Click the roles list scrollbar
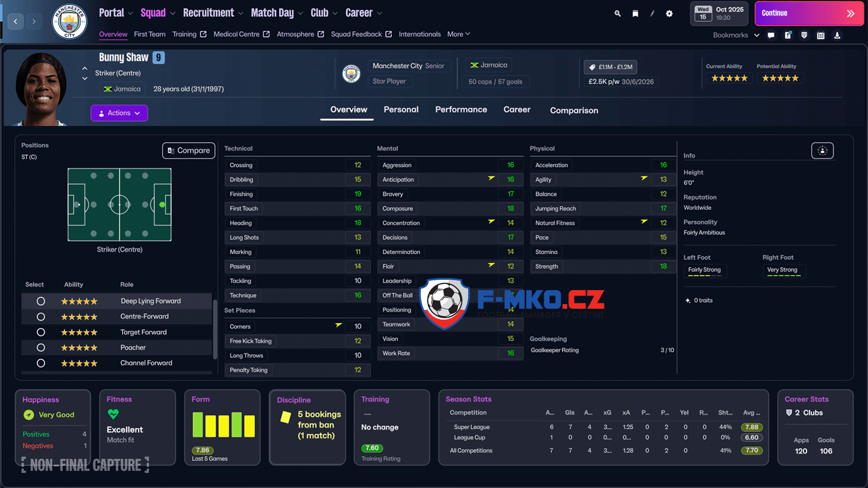868x488 pixels. coord(215,329)
